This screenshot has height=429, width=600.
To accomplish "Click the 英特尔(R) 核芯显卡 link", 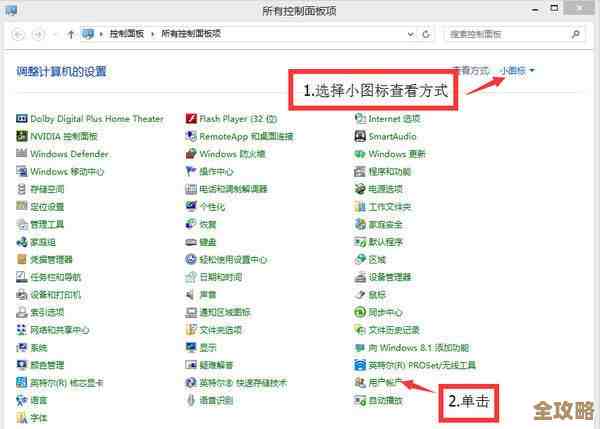I will coord(67,383).
